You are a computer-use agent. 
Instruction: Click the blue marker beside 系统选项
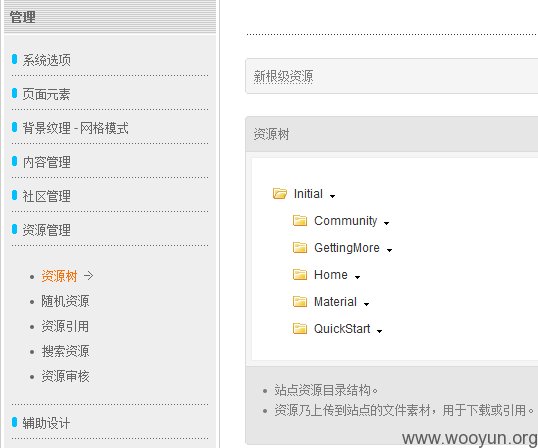[14, 59]
